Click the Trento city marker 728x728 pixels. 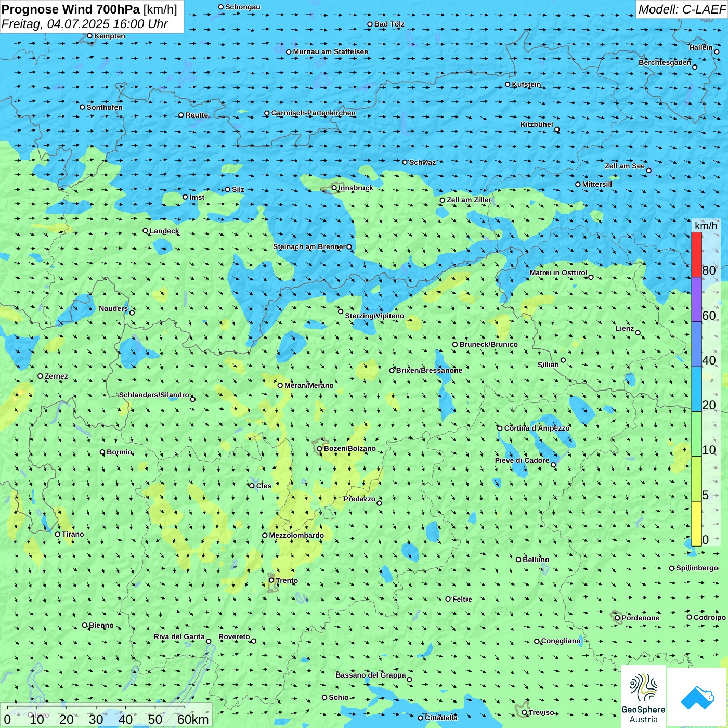271,580
